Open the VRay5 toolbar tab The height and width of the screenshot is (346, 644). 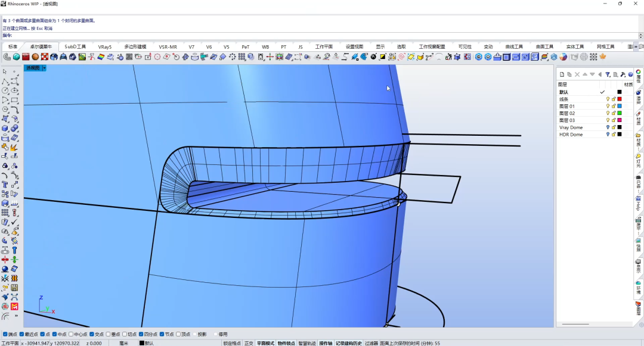click(x=105, y=46)
